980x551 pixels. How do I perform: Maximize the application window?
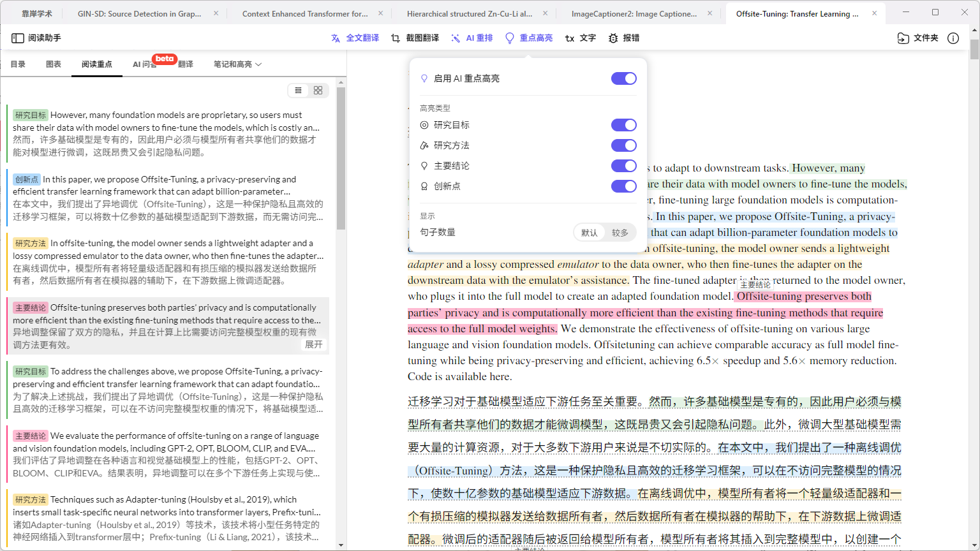tap(935, 12)
